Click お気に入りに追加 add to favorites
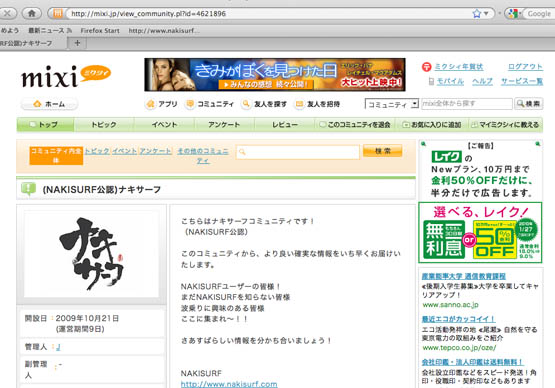 tap(432, 125)
